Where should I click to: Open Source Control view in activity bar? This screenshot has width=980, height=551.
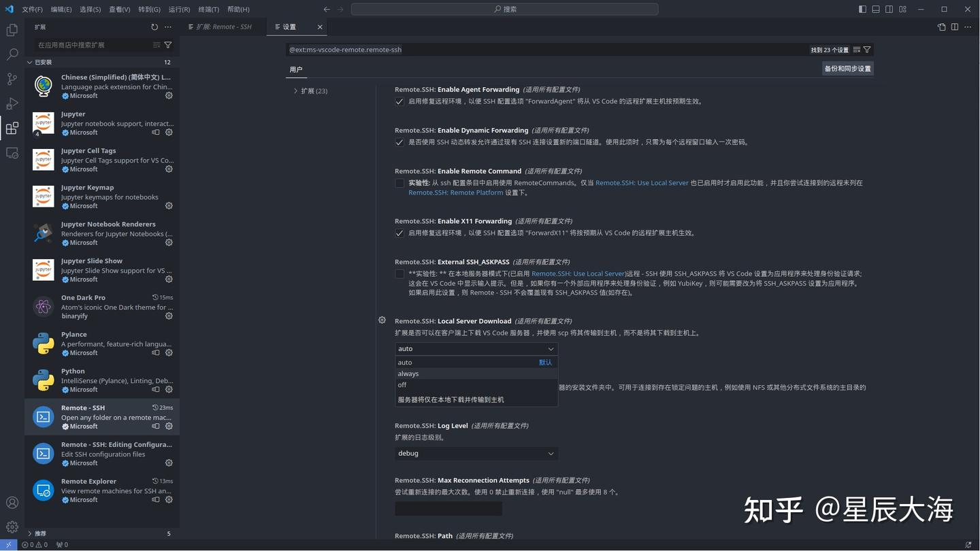pos(12,79)
